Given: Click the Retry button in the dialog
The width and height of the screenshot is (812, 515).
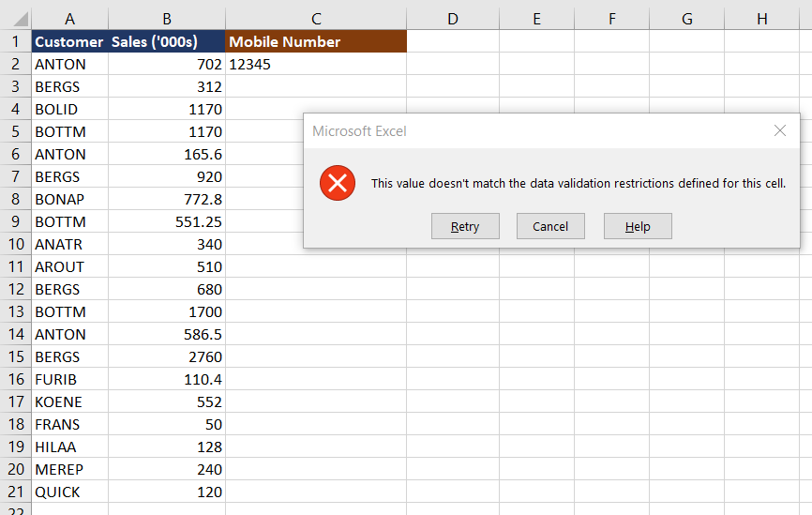Looking at the screenshot, I should pos(465,226).
